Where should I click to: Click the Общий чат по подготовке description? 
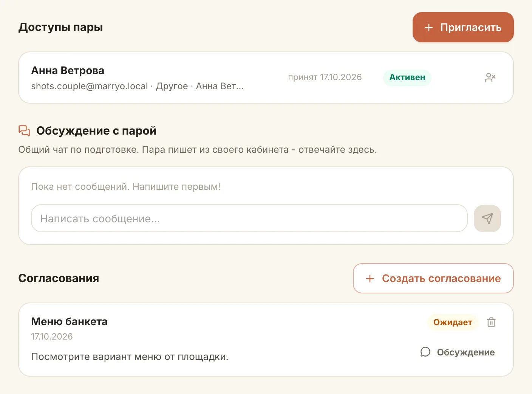198,150
